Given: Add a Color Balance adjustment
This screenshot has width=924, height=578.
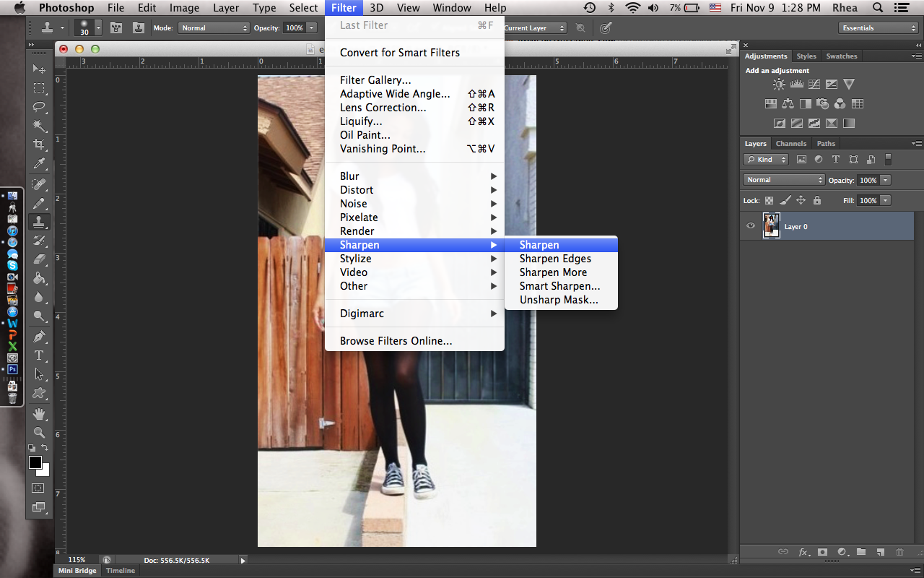Looking at the screenshot, I should coord(788,104).
